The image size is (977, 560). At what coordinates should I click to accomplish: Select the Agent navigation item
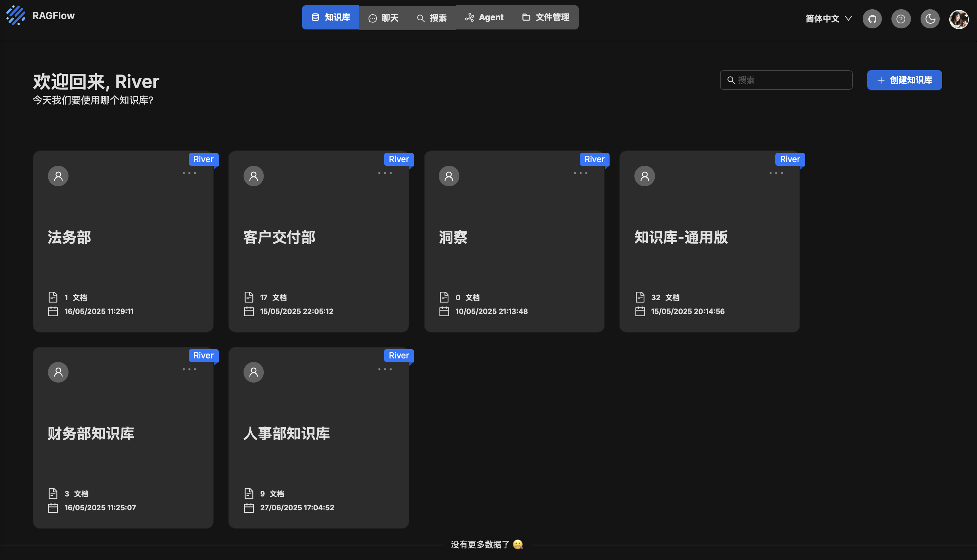coord(484,17)
